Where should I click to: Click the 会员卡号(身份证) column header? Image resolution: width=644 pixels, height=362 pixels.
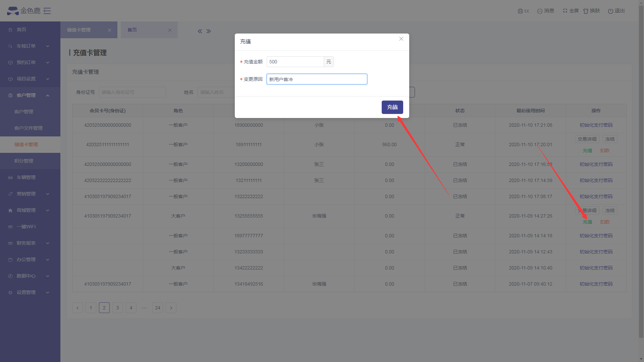(108, 111)
